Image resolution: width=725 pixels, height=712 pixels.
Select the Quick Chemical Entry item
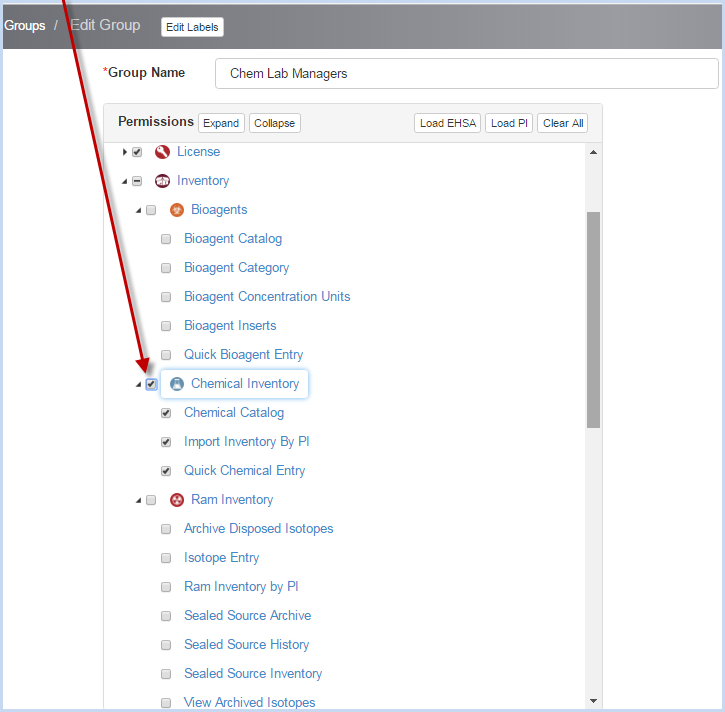[244, 471]
